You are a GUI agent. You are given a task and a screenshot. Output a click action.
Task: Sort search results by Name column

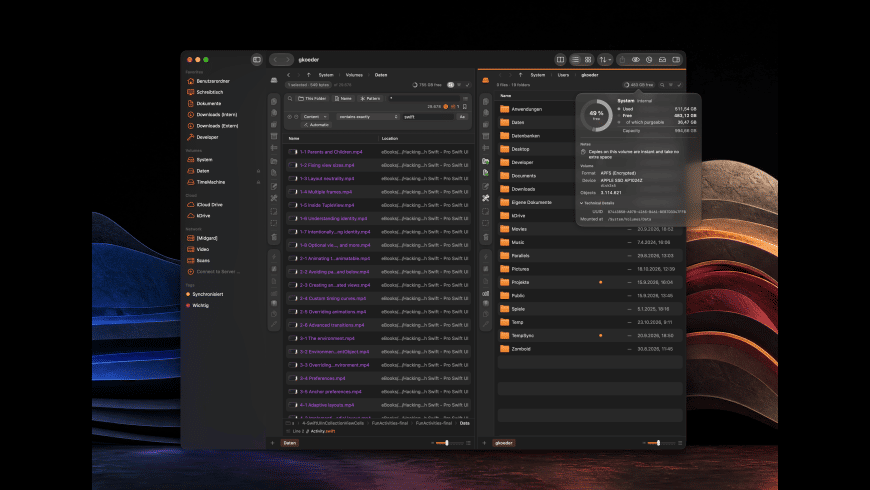pos(294,138)
